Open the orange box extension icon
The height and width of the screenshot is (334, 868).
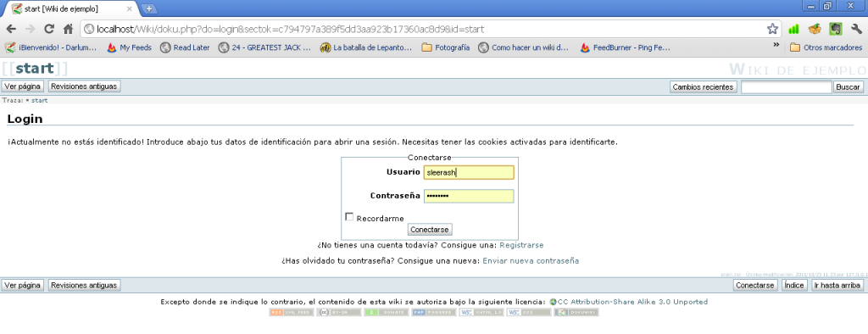(815, 29)
